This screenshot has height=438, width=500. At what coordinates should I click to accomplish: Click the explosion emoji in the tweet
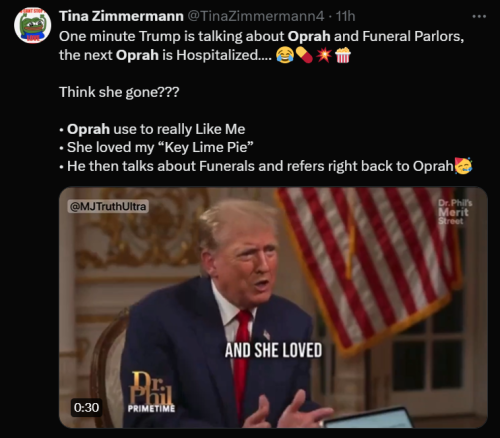[x=323, y=55]
